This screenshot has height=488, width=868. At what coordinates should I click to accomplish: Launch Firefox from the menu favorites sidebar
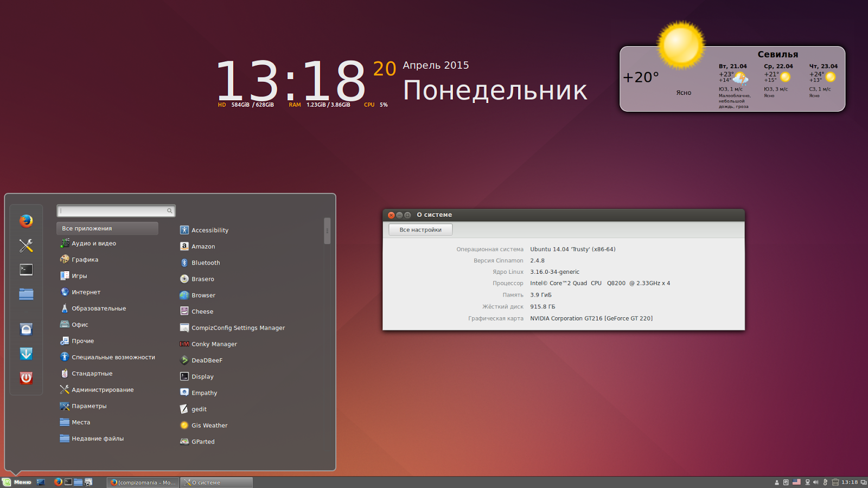(x=26, y=221)
